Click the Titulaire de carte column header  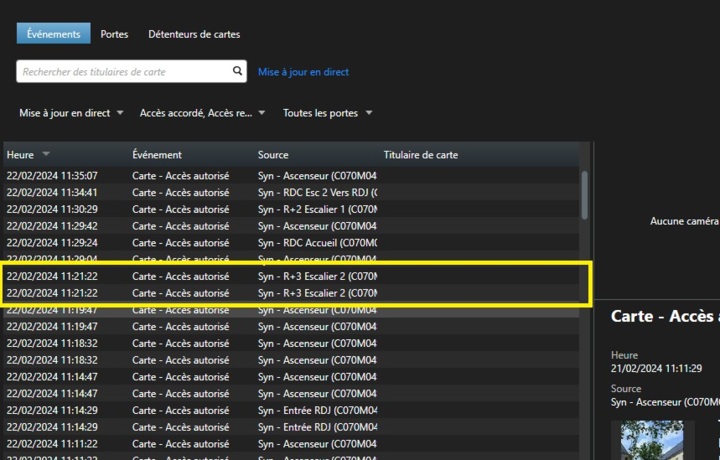[421, 155]
